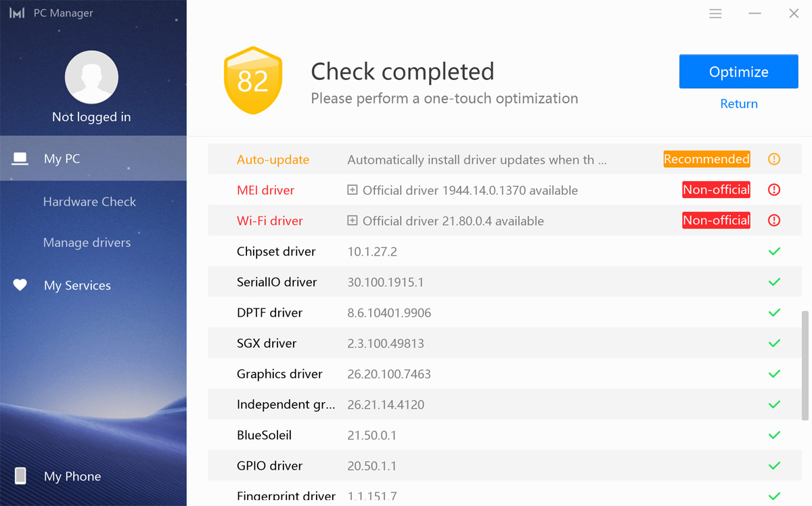This screenshot has height=506, width=812.
Task: Select the MEI driver row label
Action: pos(265,190)
